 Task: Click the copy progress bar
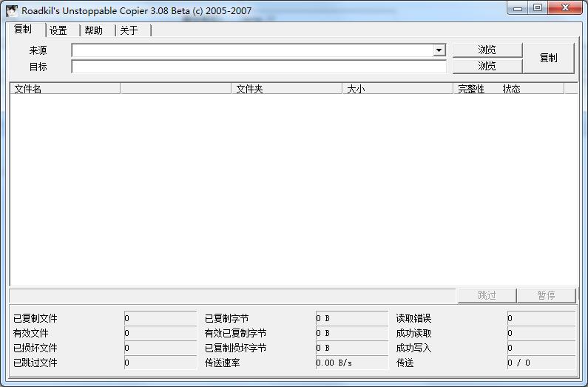click(232, 295)
